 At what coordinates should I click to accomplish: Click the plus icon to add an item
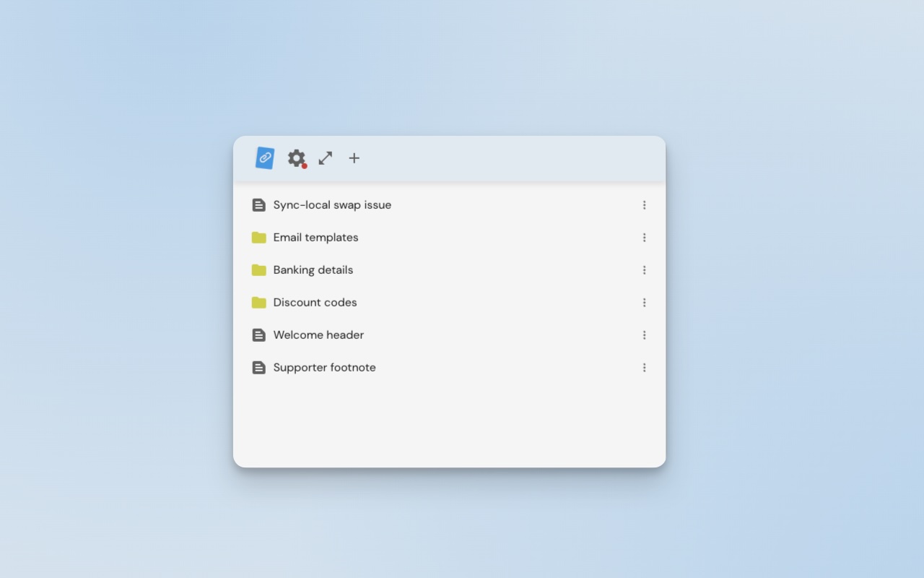point(354,158)
